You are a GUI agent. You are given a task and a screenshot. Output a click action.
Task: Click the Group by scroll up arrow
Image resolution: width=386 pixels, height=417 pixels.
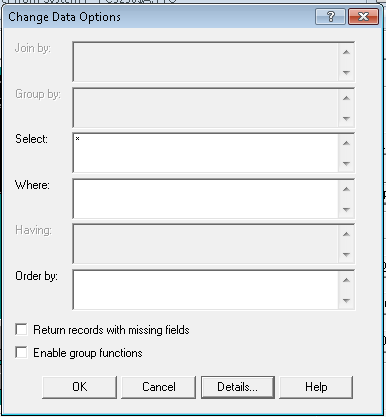tap(346, 98)
